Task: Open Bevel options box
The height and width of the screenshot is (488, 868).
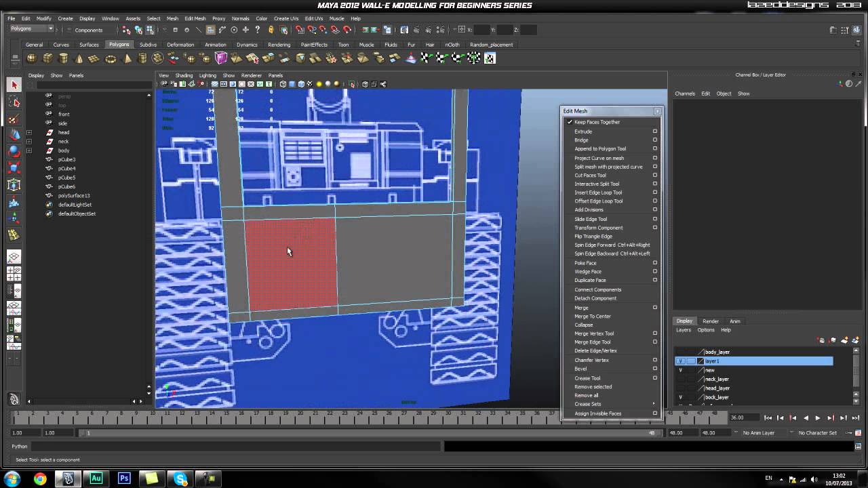Action: tap(655, 369)
